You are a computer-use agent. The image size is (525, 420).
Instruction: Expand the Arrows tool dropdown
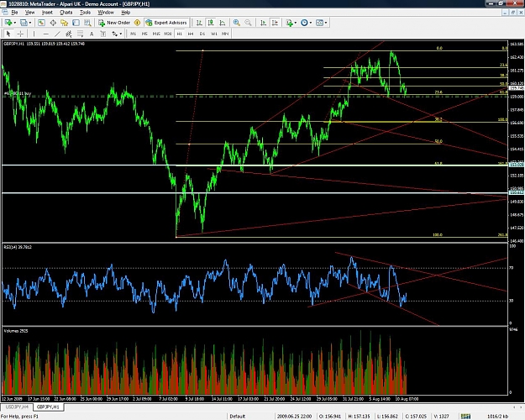120,34
